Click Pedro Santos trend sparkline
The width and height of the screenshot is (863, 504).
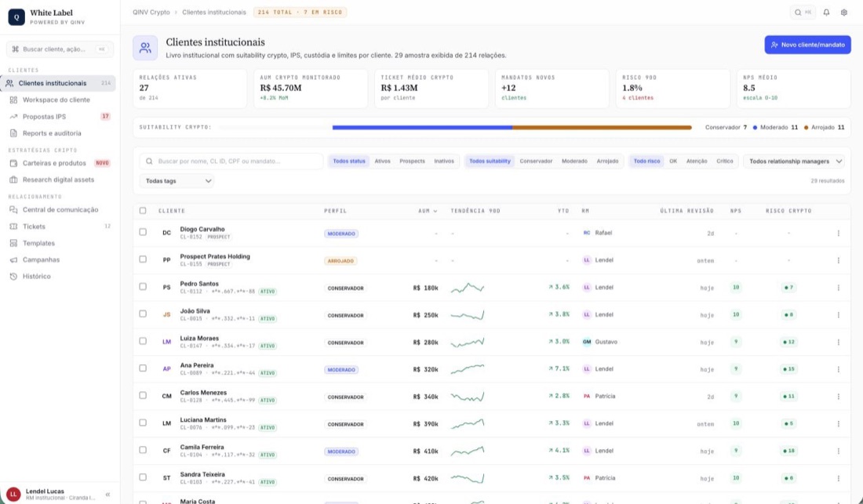468,288
